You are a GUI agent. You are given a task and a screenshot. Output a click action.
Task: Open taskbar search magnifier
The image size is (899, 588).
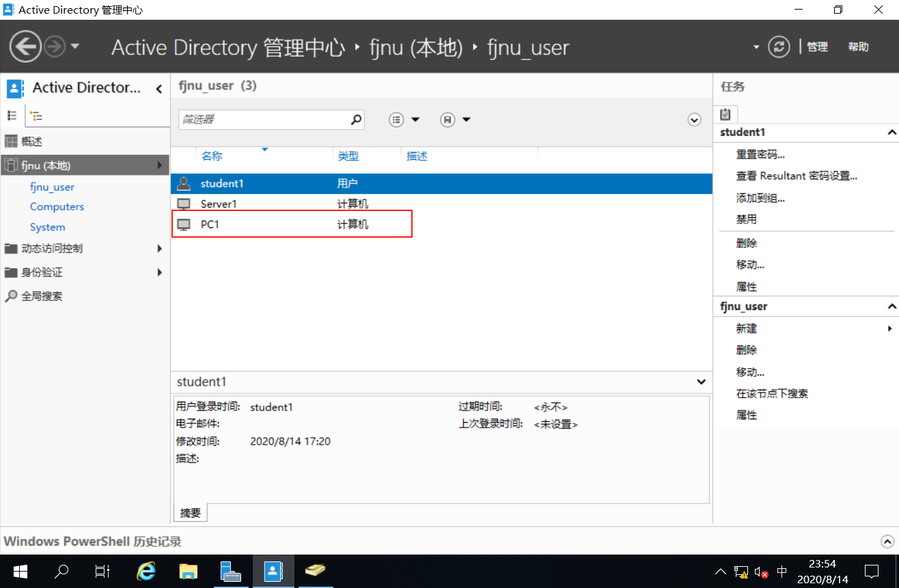61,571
